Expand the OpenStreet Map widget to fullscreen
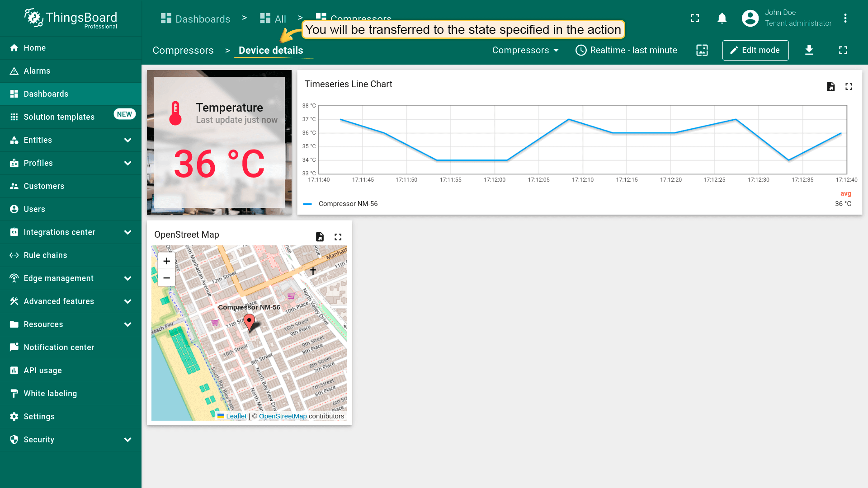The height and width of the screenshot is (488, 868). coord(338,237)
